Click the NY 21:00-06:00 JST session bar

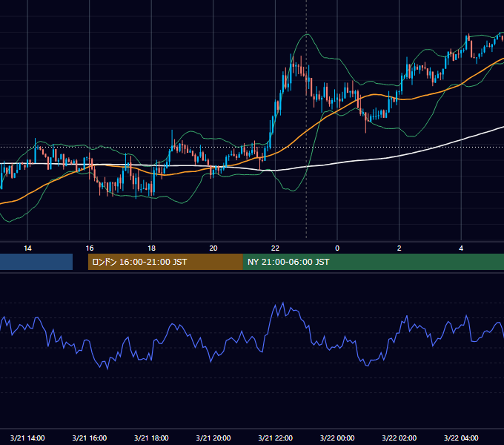pyautogui.click(x=374, y=262)
